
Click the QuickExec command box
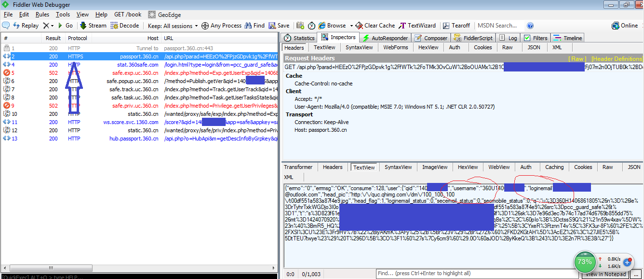(x=139, y=277)
